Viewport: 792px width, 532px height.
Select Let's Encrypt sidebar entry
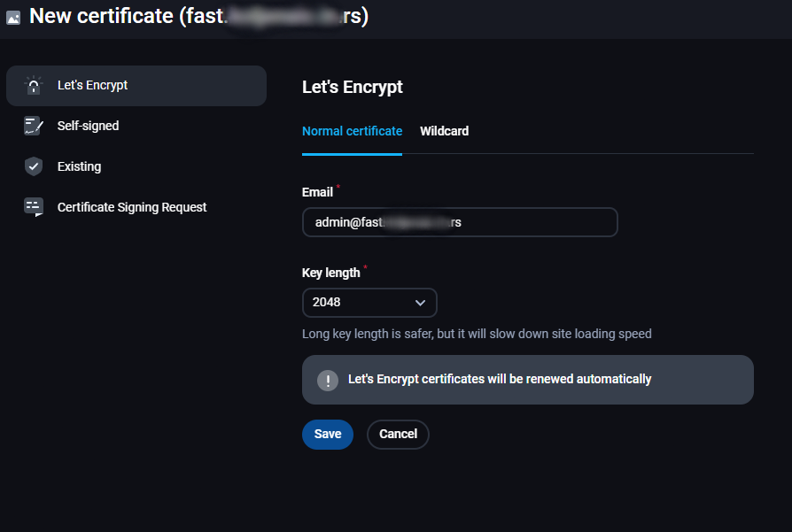click(x=136, y=85)
